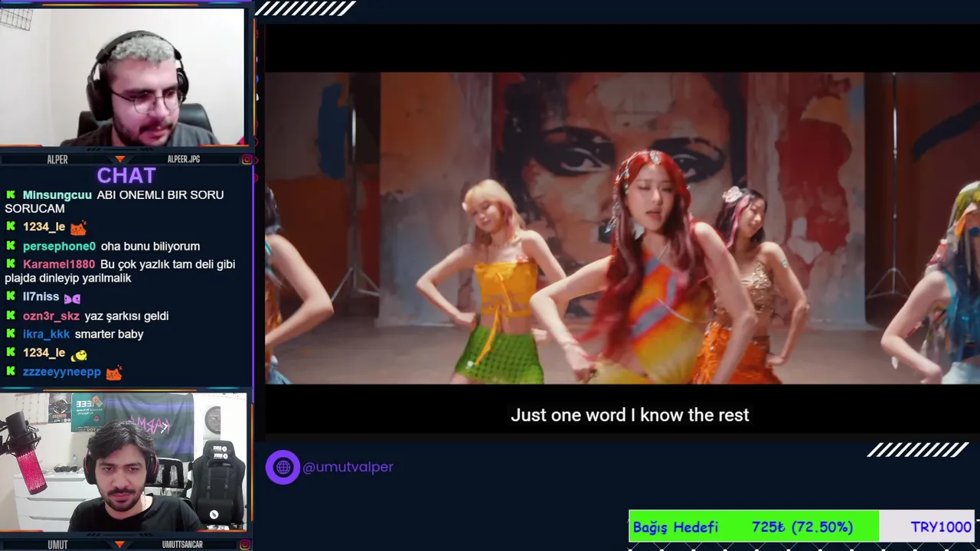
Task: Click the bottom webcam feed labeled UMUT
Action: pyautogui.click(x=122, y=462)
